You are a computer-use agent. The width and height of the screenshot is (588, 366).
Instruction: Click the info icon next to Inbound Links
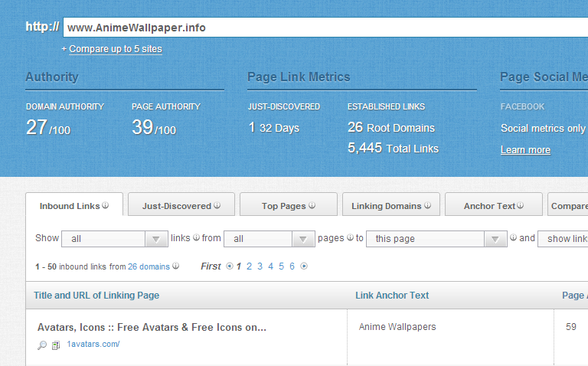[x=106, y=205]
